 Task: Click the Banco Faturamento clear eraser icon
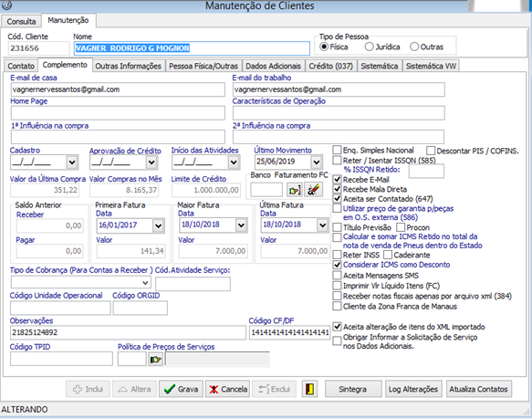313,190
